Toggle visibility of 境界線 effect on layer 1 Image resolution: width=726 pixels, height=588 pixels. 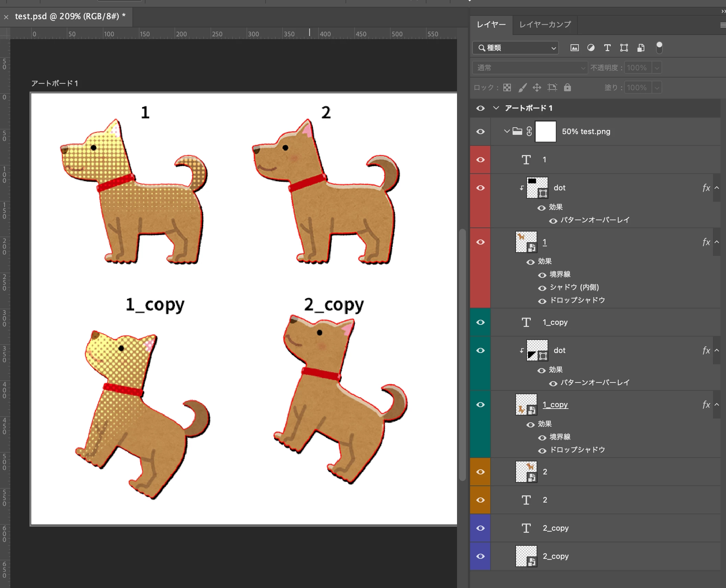(x=542, y=275)
